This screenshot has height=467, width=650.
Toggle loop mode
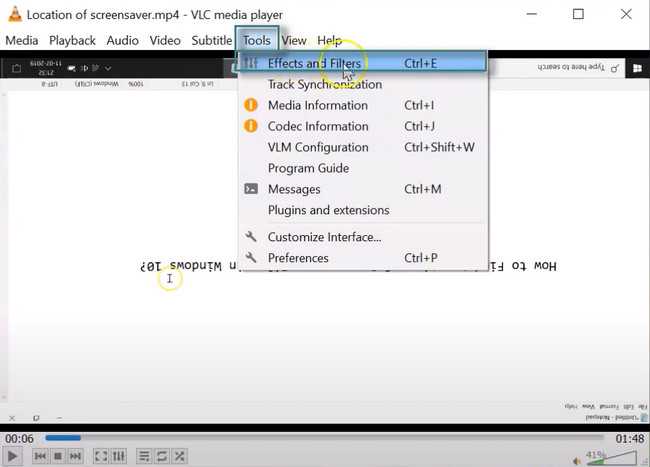[x=162, y=456]
